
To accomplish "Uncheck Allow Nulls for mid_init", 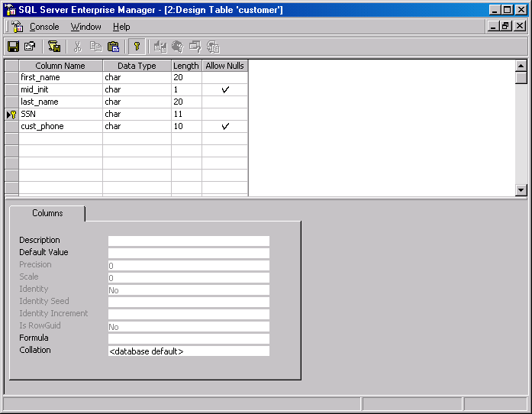I will point(225,89).
